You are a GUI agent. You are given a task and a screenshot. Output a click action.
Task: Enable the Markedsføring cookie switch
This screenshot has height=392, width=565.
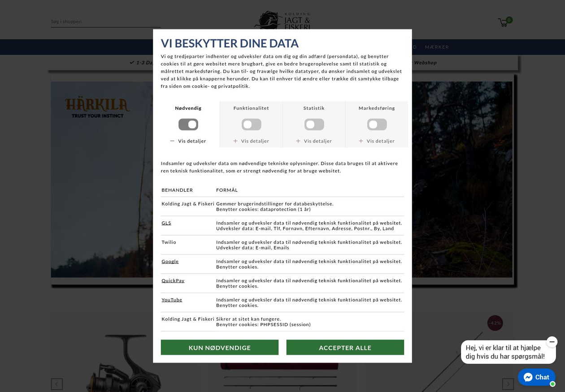pyautogui.click(x=377, y=125)
